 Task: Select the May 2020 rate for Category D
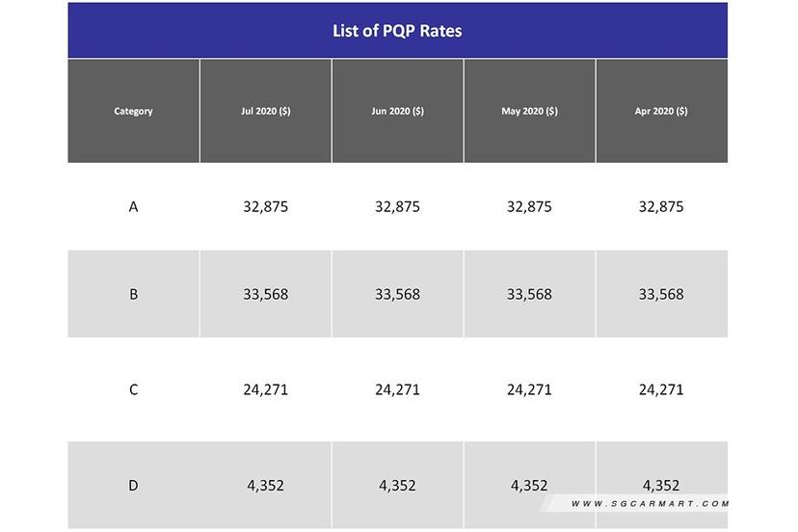tap(529, 486)
